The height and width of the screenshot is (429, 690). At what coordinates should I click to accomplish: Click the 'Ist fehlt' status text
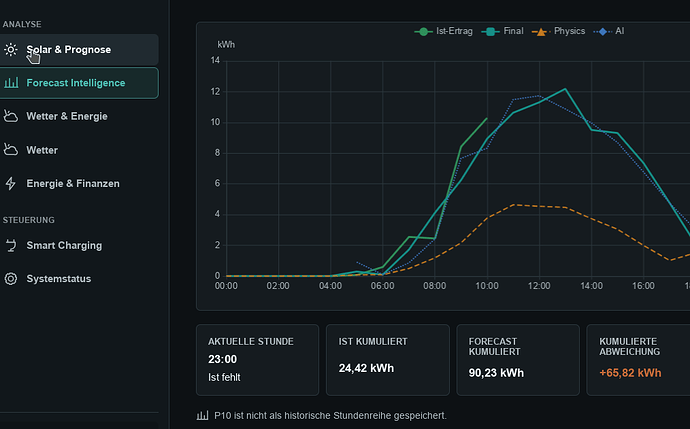(224, 378)
